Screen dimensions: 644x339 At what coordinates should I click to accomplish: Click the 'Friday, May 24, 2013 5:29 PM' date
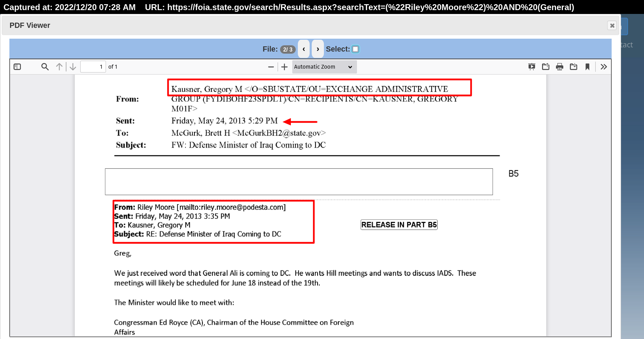click(224, 121)
